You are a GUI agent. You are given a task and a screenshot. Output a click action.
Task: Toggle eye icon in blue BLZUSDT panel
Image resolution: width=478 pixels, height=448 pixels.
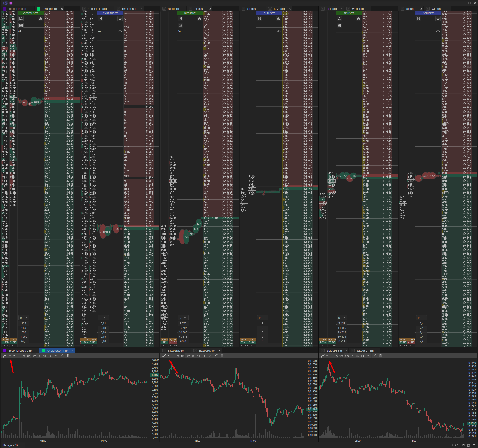click(279, 31)
